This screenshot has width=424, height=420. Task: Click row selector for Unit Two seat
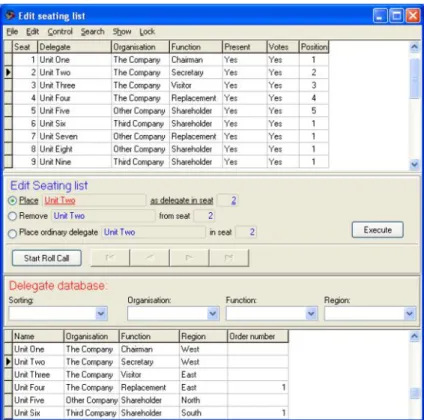(x=8, y=72)
